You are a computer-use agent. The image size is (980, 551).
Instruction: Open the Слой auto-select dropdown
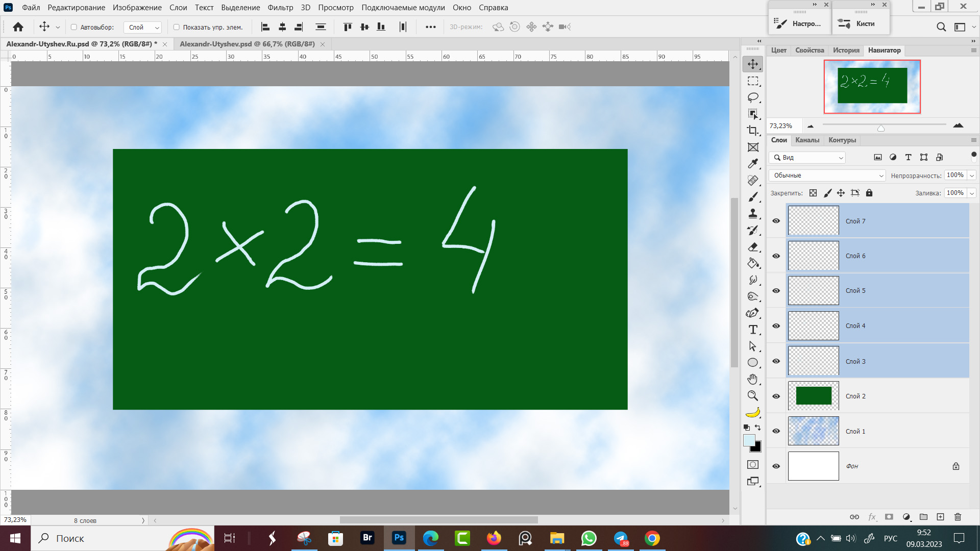coord(143,28)
